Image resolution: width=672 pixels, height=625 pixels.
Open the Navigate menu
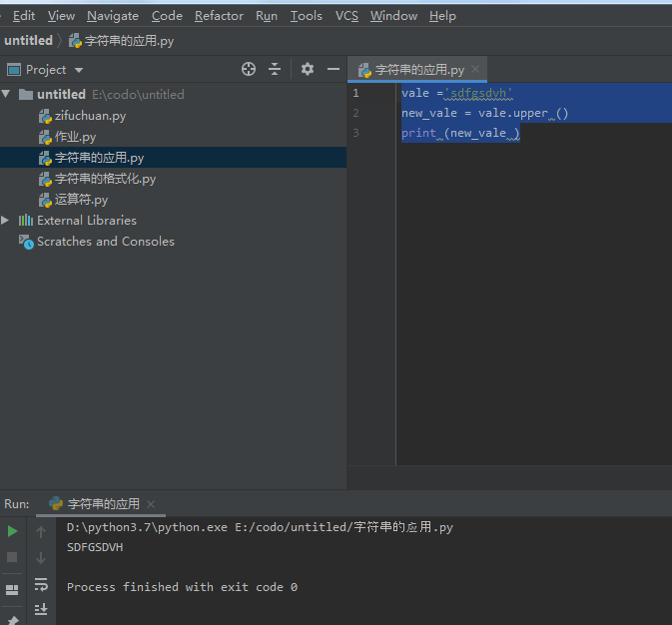(113, 16)
